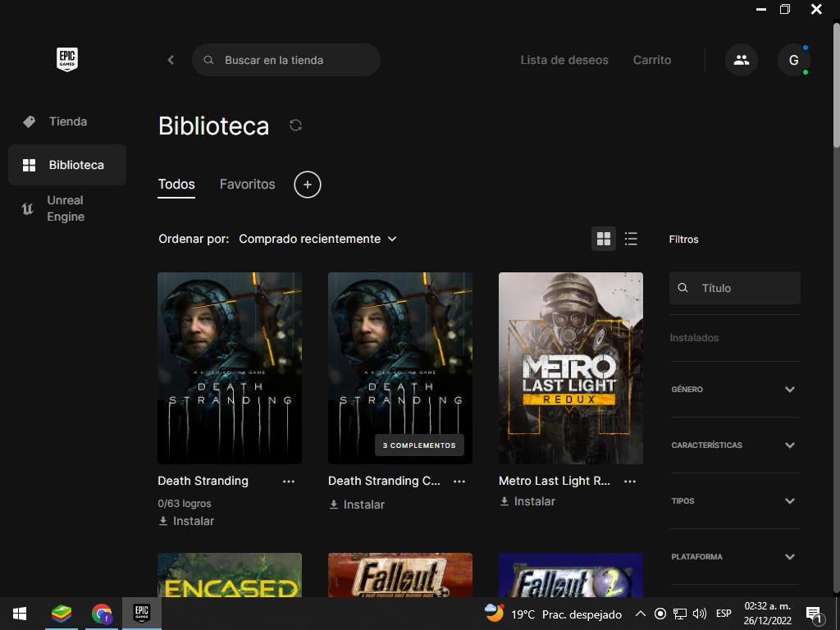840x630 pixels.
Task: Click Epic Games icon in the taskbar
Action: (x=141, y=614)
